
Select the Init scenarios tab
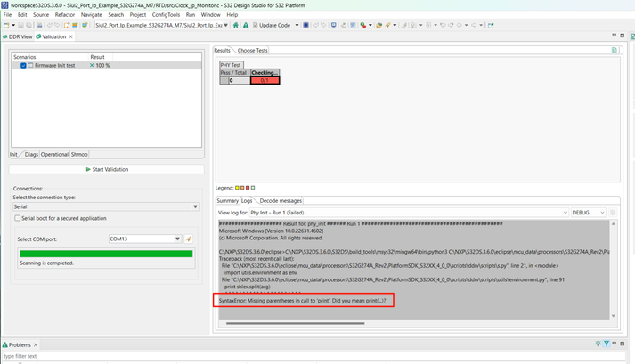click(x=13, y=154)
